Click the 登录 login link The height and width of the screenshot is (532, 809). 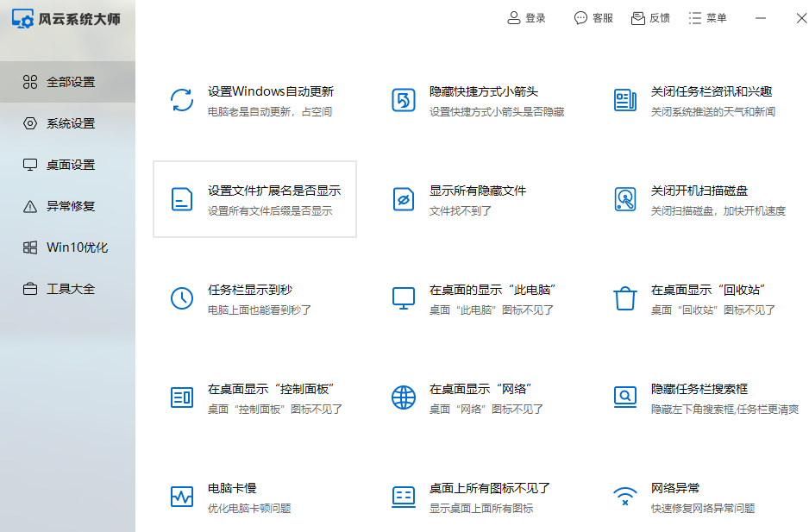tap(535, 18)
